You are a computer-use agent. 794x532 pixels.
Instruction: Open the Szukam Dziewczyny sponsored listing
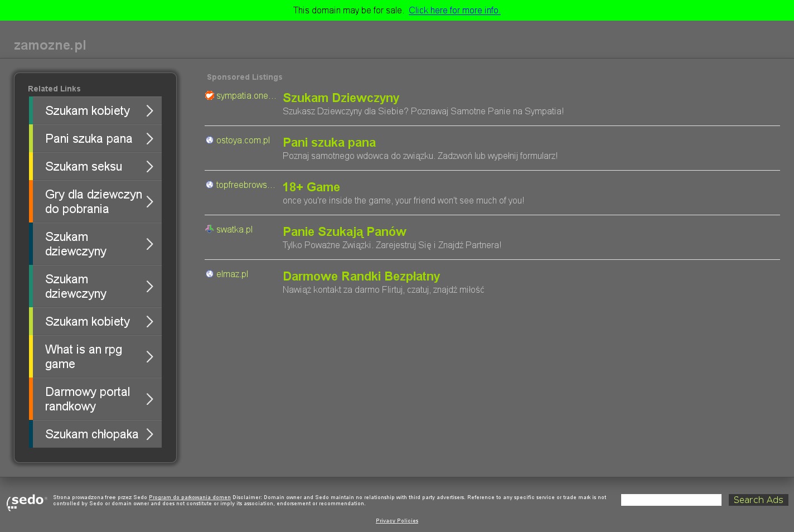click(341, 98)
